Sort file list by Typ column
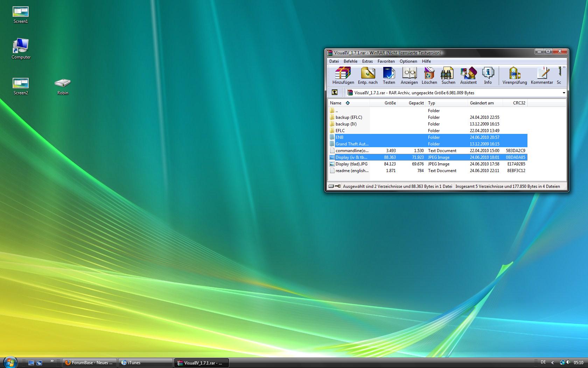Viewport: 588px width, 368px height. [447, 103]
